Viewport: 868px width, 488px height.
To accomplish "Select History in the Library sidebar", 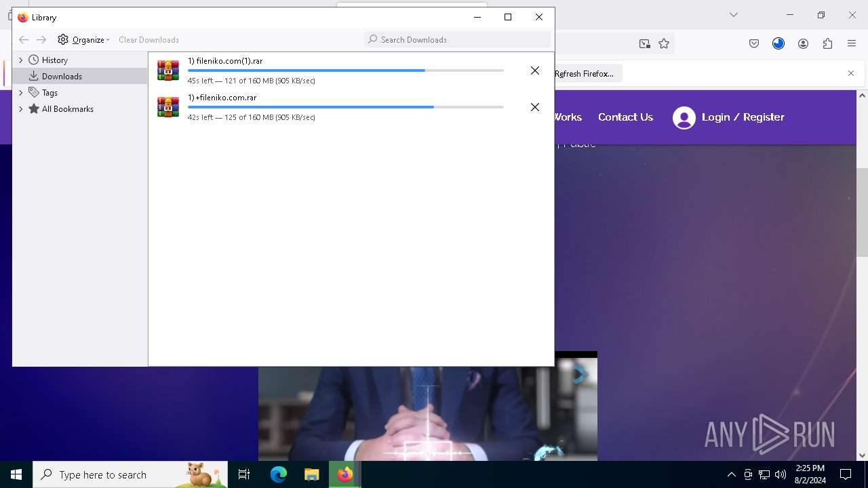I will tap(54, 60).
